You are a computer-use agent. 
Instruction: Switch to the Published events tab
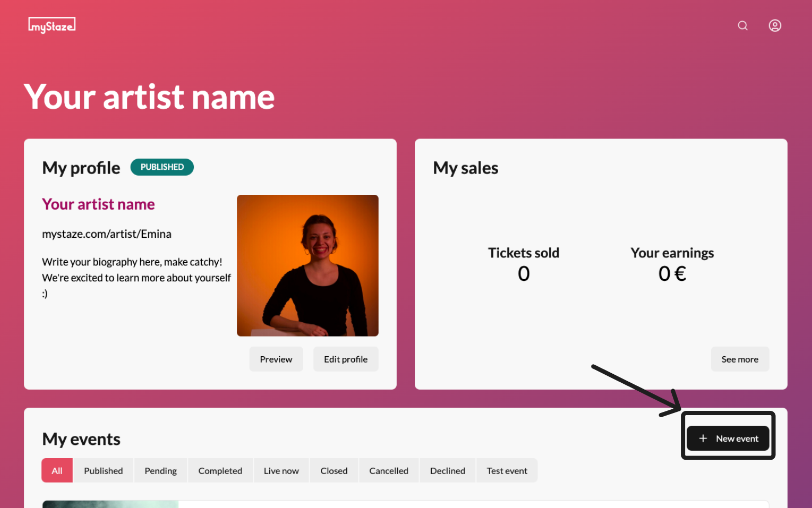coord(104,471)
